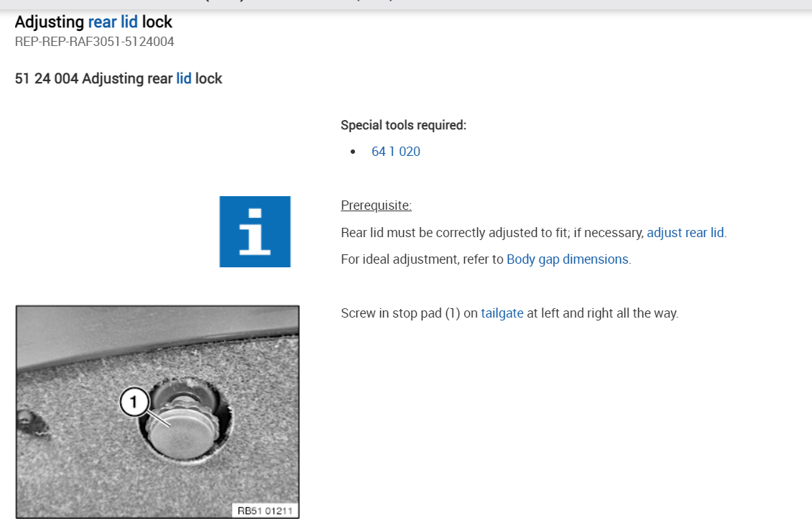Click the underlined "Prerequisite:" label
The height and width of the screenshot is (526, 812).
pos(376,206)
